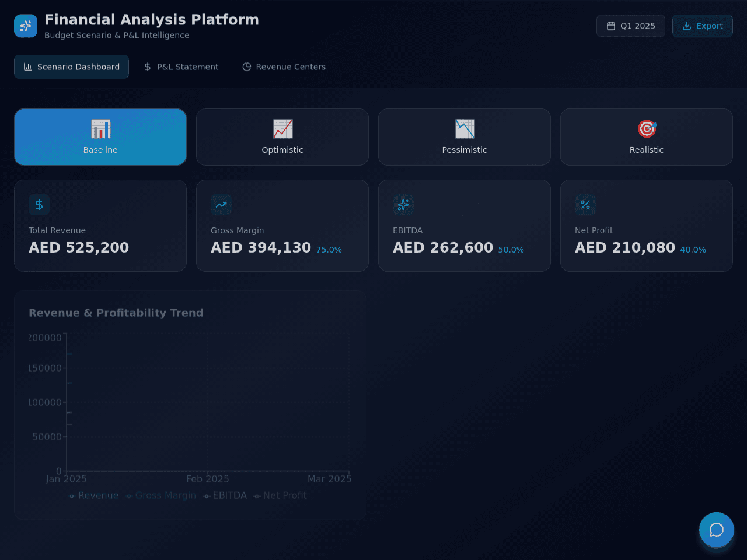Click the Baseline bar chart emoji icon
This screenshot has height=560, width=747.
100,129
